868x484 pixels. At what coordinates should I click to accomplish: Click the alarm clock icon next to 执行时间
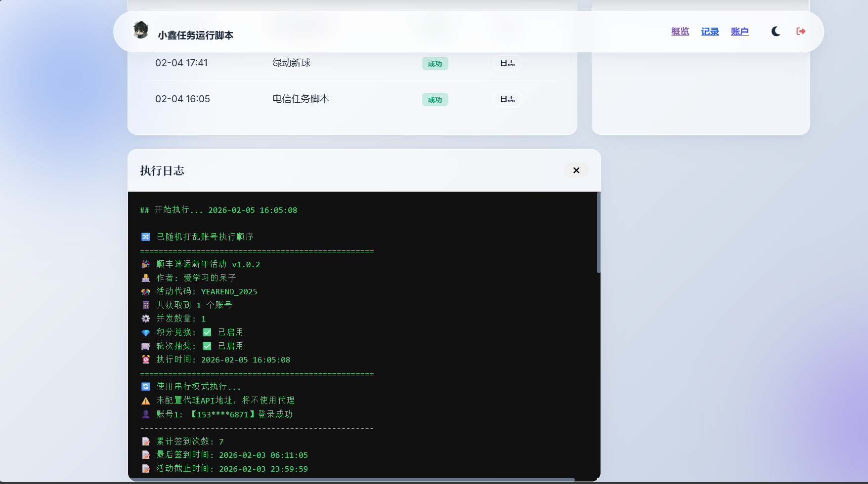(145, 360)
